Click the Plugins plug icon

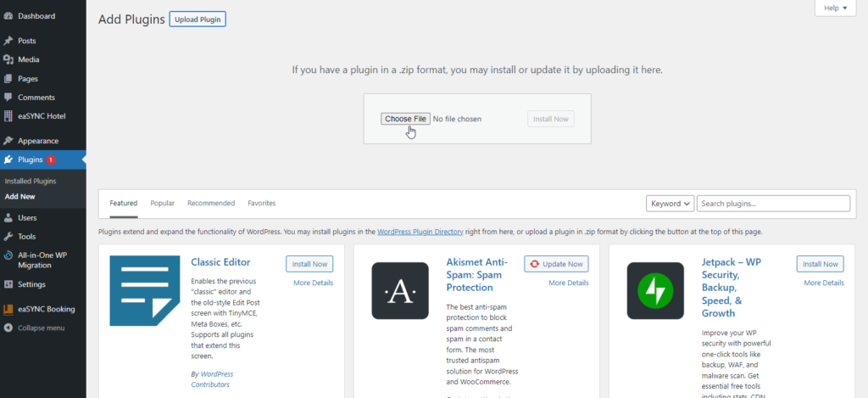point(8,160)
